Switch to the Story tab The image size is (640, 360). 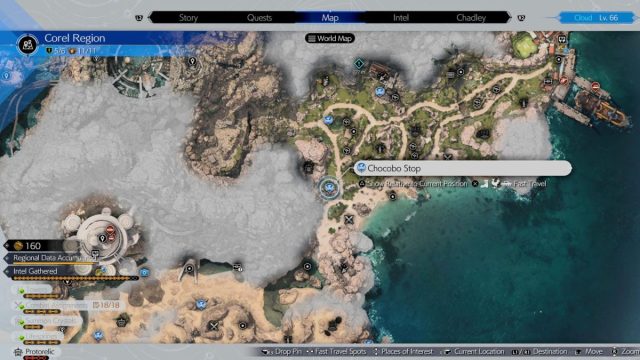[188, 18]
